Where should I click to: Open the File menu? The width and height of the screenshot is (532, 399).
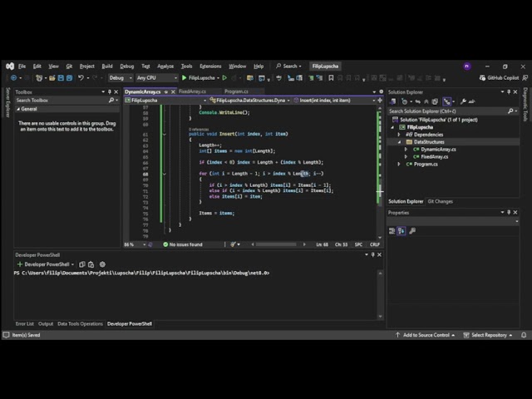click(x=22, y=66)
